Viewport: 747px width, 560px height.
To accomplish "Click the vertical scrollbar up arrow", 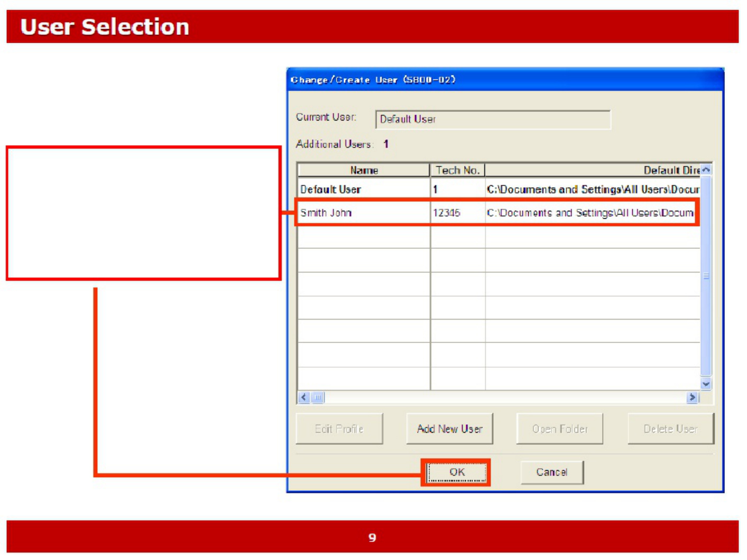I will click(706, 170).
